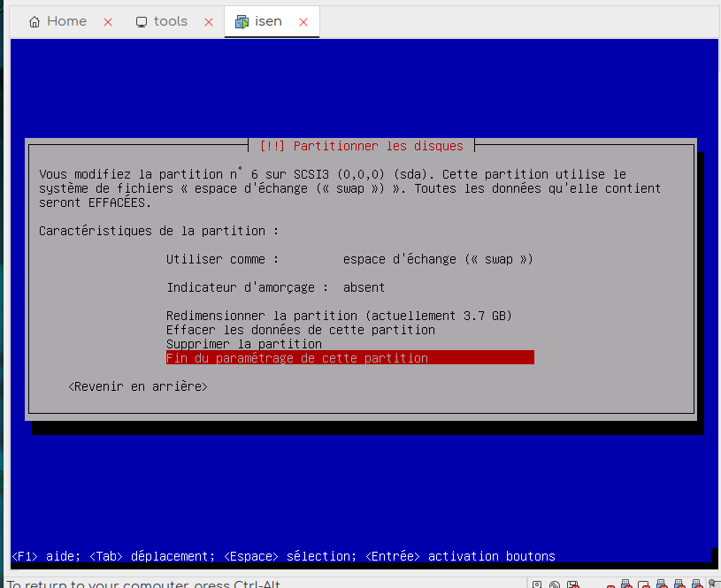Image resolution: width=721 pixels, height=588 pixels.
Task: Click the 'Partitionner les disques' dialog title
Action: point(362,146)
